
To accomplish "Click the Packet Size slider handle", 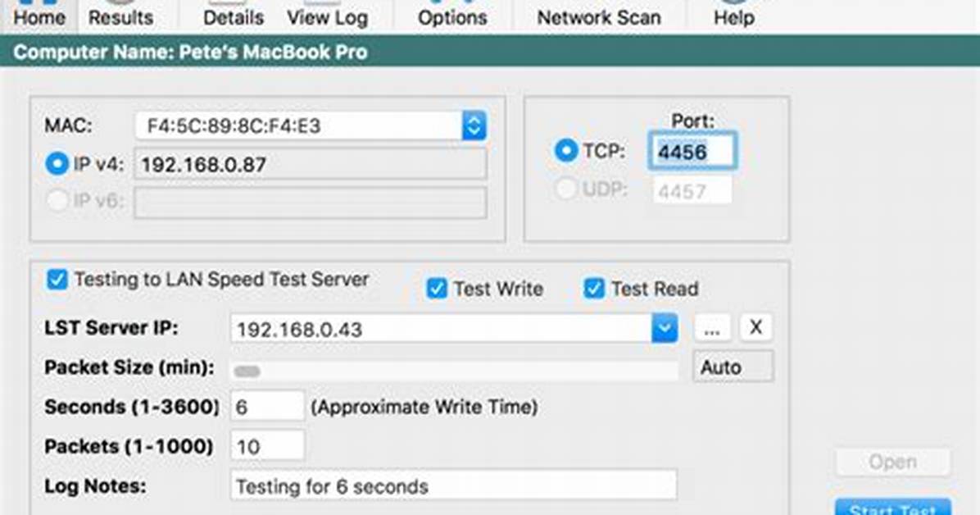I will click(x=247, y=371).
